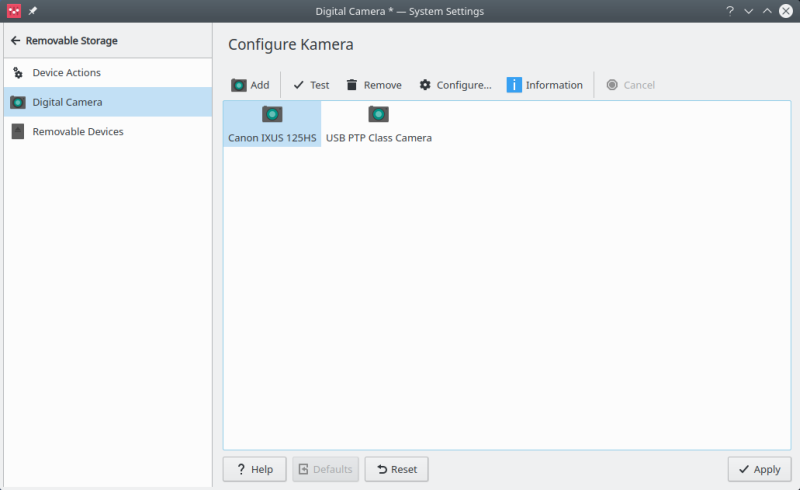
Task: Remove the selected camera
Action: coord(374,85)
